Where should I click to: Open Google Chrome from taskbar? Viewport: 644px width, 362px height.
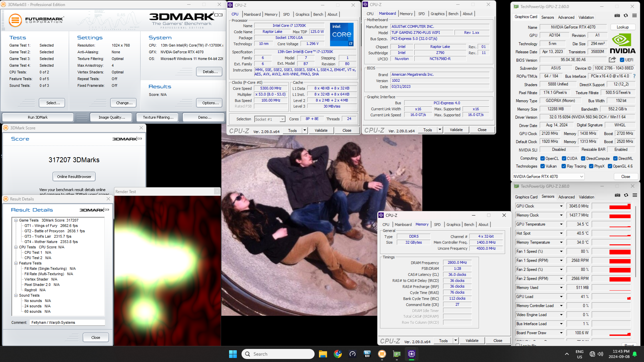coord(338,354)
